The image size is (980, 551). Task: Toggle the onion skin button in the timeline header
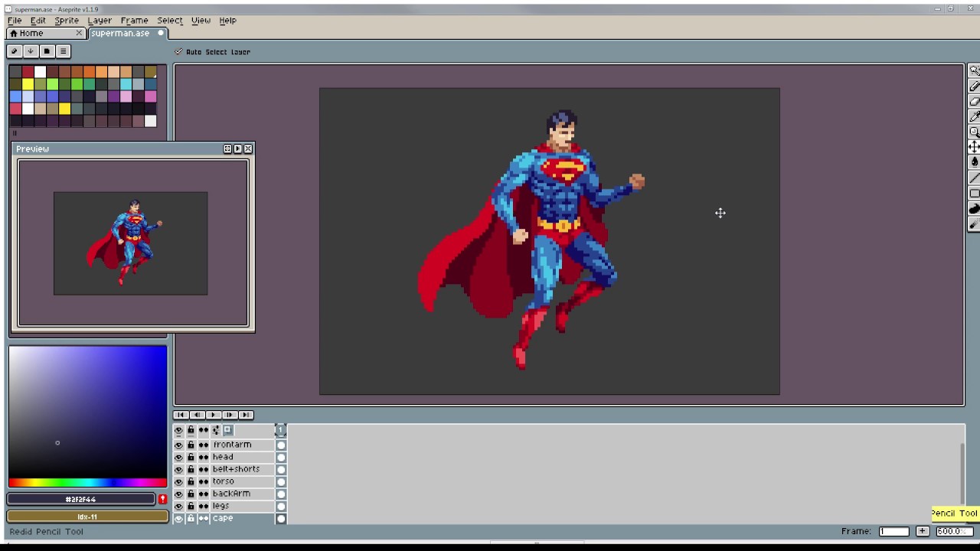[x=227, y=430]
